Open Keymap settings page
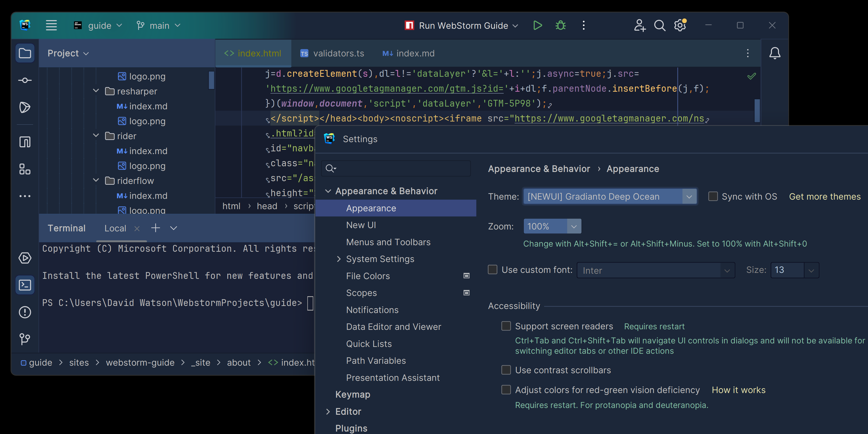The image size is (868, 434). pos(353,394)
